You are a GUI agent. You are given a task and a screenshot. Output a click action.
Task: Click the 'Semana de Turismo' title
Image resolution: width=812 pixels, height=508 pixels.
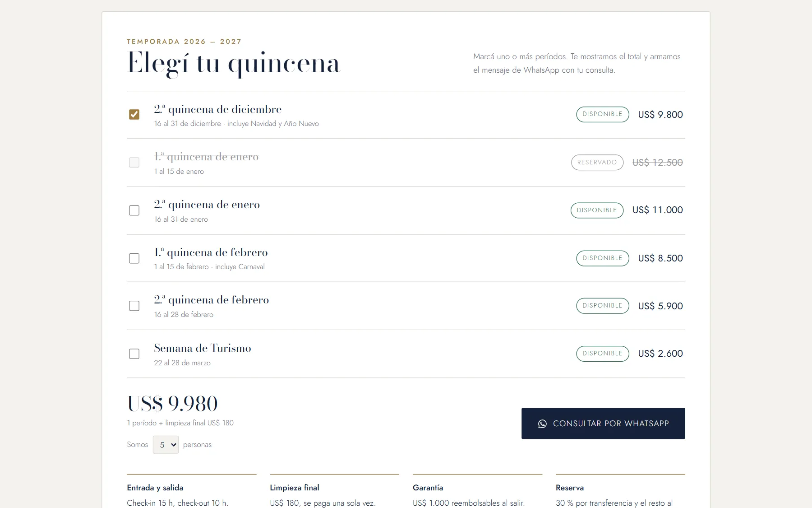coord(203,348)
